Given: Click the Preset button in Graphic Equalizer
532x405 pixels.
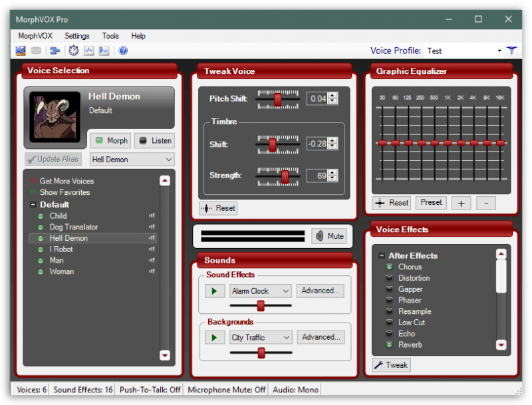Looking at the screenshot, I should (x=431, y=203).
